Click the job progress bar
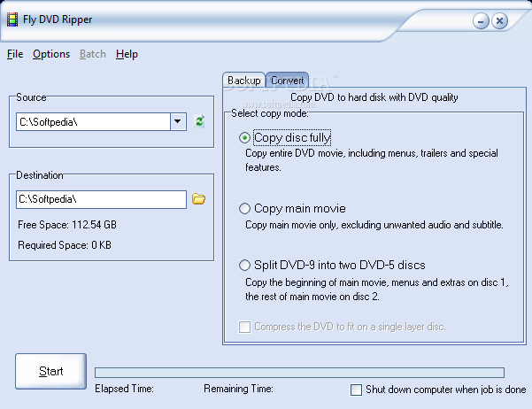 tap(299, 373)
